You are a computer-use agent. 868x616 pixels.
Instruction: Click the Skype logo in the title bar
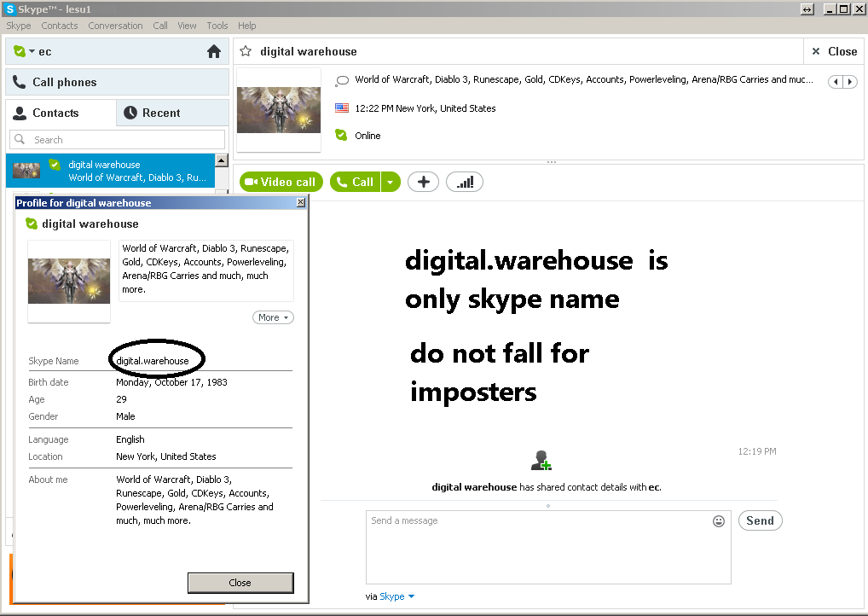pos(9,9)
